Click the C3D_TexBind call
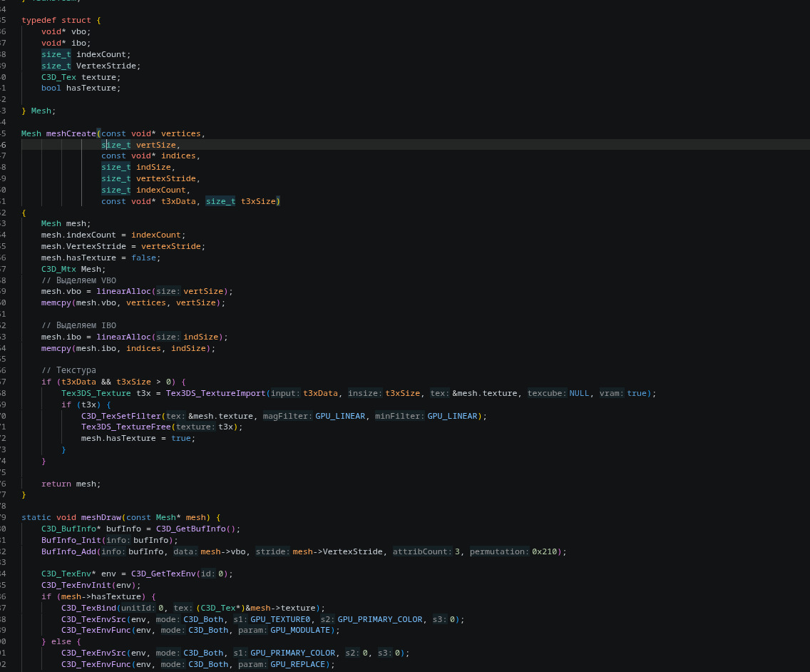810x672 pixels. tap(89, 608)
